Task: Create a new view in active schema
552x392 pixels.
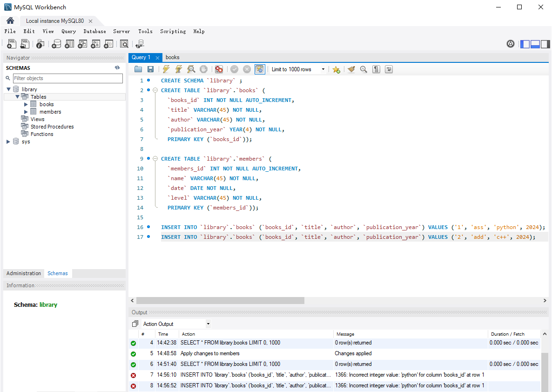Action: pyautogui.click(x=82, y=44)
